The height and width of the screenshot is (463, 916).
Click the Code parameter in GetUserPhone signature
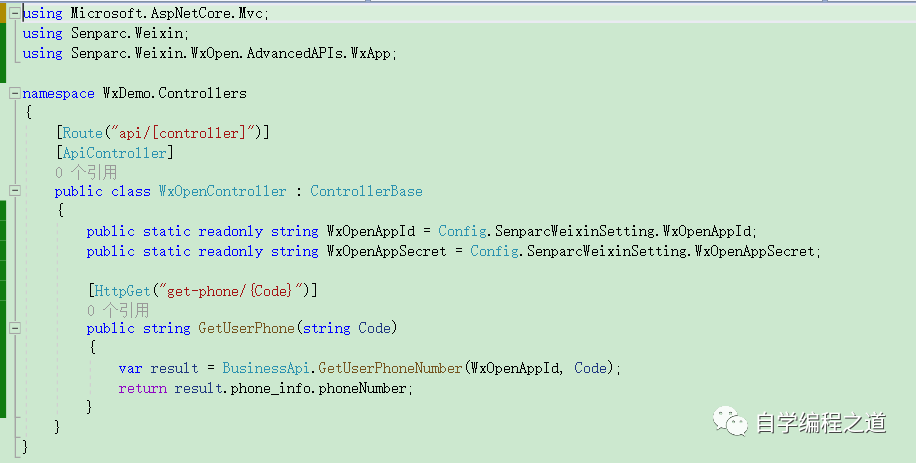tap(374, 328)
